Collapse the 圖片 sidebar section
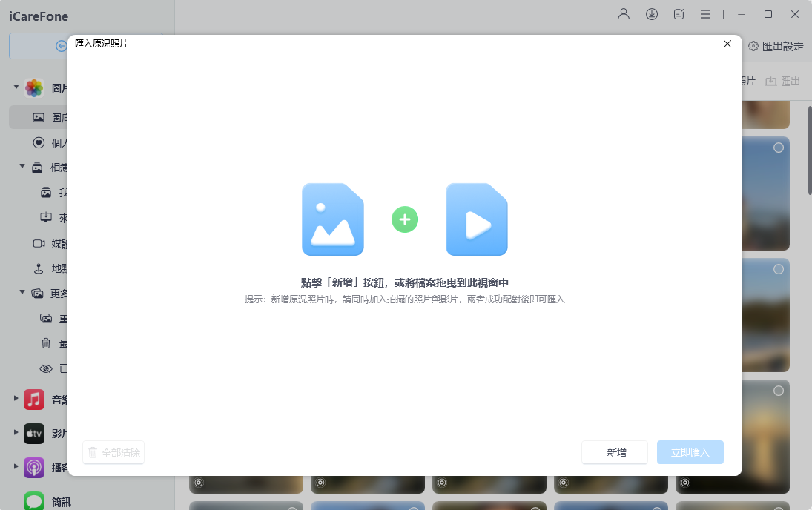Screen dimensions: 812x510 tap(16, 87)
